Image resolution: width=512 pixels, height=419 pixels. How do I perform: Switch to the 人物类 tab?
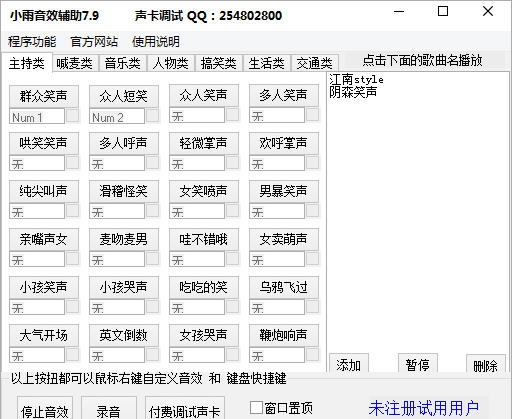pos(170,63)
